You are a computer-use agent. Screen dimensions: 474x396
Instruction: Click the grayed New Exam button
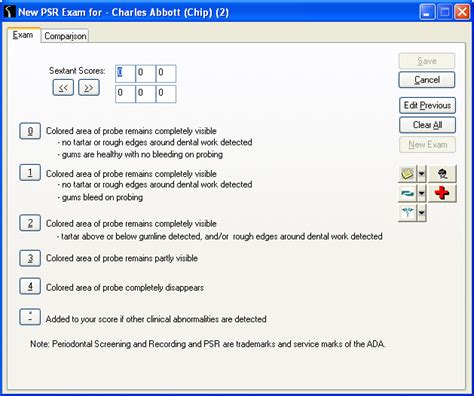click(x=427, y=145)
